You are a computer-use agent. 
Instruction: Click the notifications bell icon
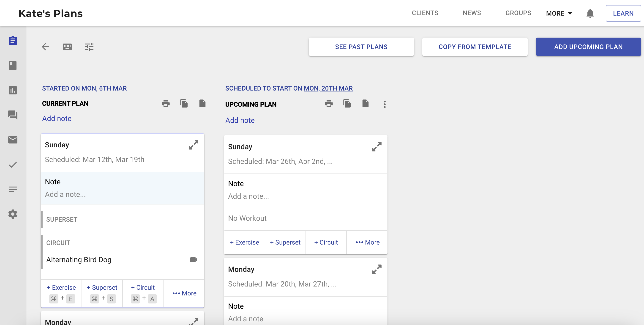click(x=590, y=13)
